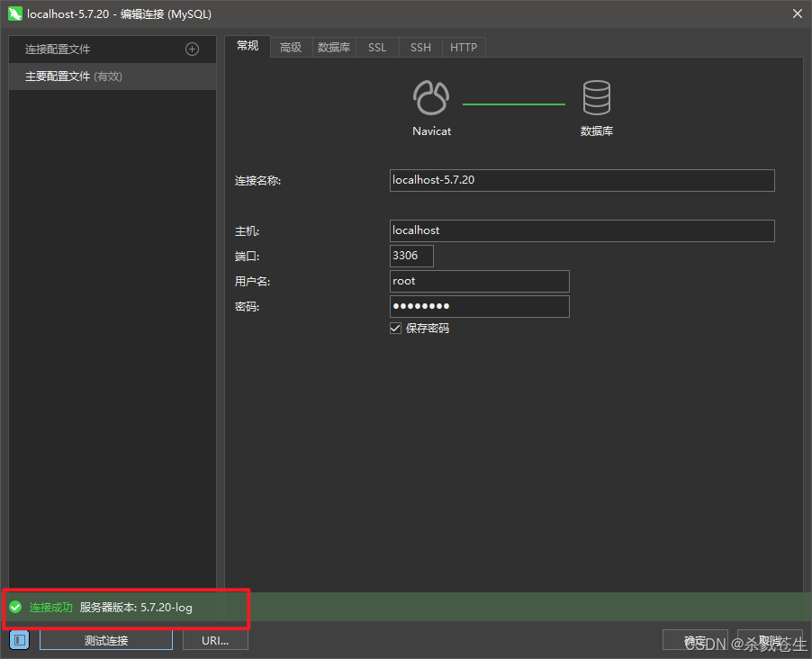
Task: Click 服务器版本: 5.7.20-log status text
Action: (136, 607)
